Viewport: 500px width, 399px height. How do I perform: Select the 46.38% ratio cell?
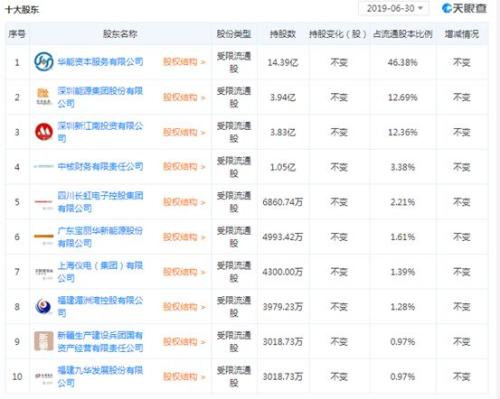[x=402, y=62]
